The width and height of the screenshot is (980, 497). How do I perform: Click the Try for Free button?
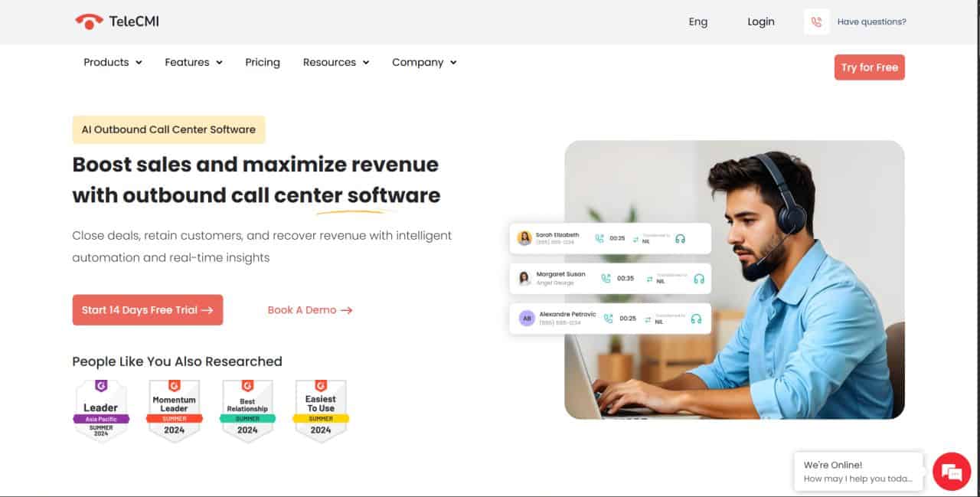[x=870, y=67]
